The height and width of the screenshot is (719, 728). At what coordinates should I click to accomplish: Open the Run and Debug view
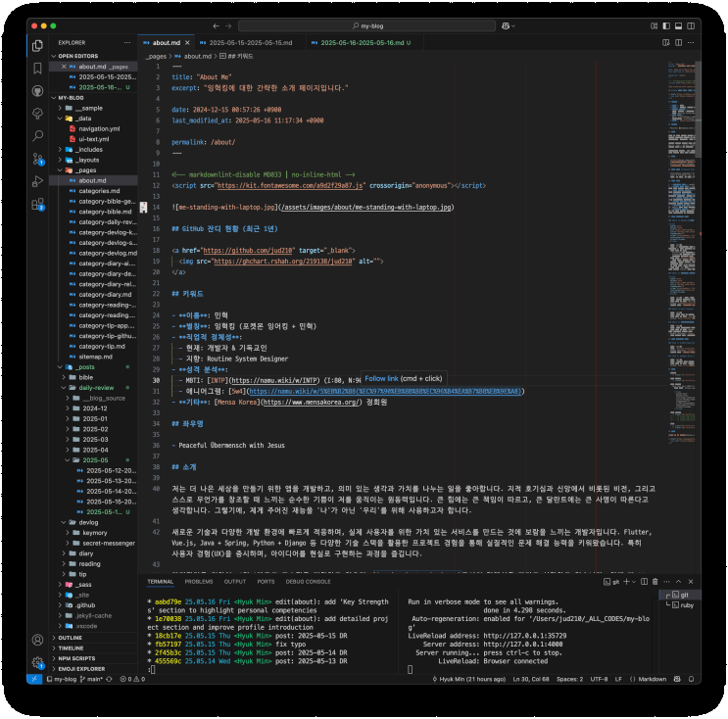click(x=37, y=181)
